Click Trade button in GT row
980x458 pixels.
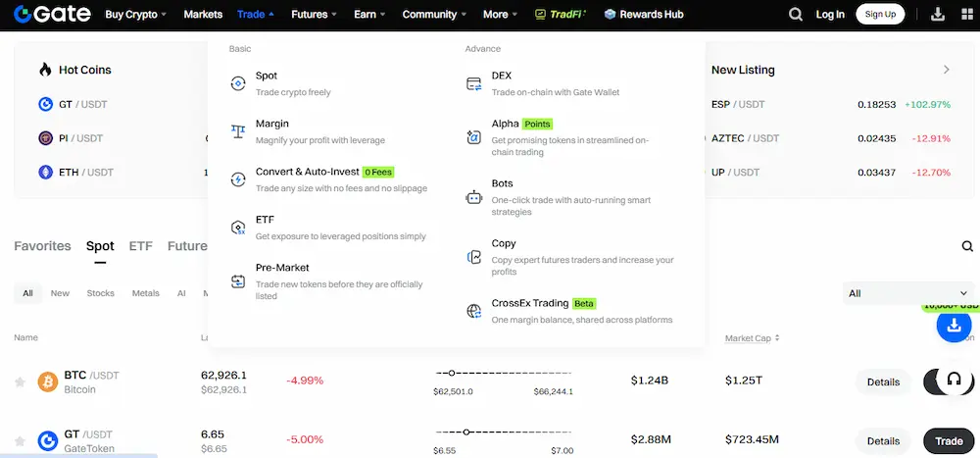[x=948, y=441]
